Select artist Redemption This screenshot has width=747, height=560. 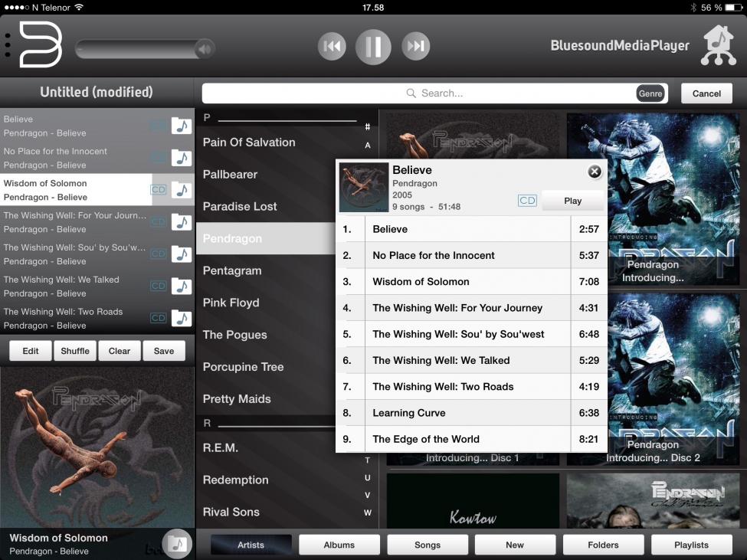tap(235, 480)
